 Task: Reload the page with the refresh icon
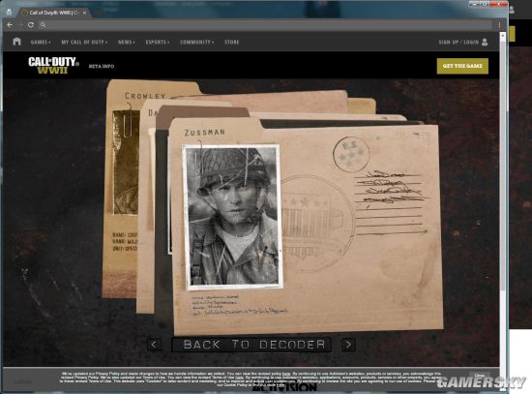(31, 25)
